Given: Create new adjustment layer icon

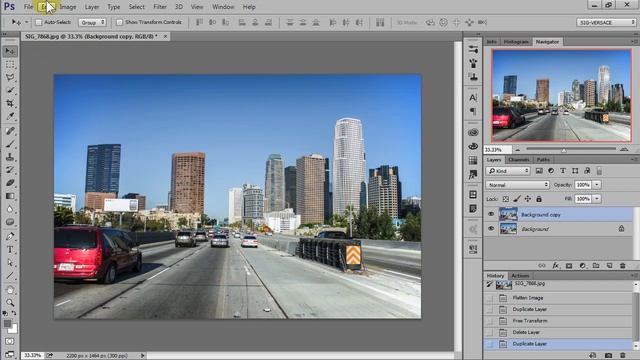Looking at the screenshot, I should tap(582, 266).
